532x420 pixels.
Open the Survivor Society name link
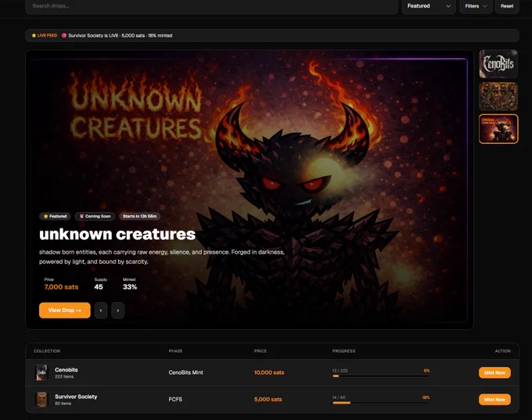click(x=76, y=397)
